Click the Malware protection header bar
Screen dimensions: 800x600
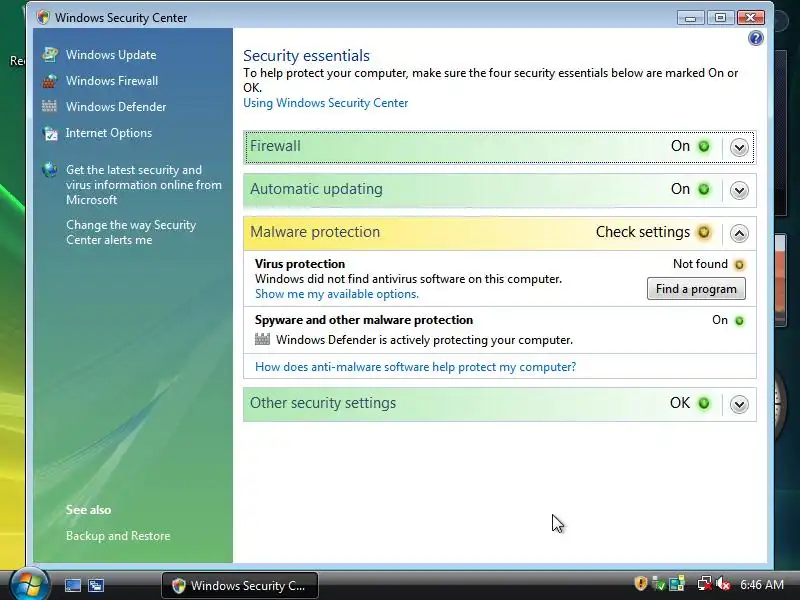pyautogui.click(x=499, y=233)
